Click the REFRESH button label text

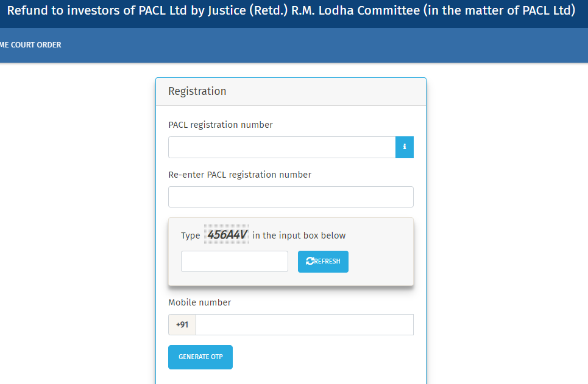(x=328, y=262)
